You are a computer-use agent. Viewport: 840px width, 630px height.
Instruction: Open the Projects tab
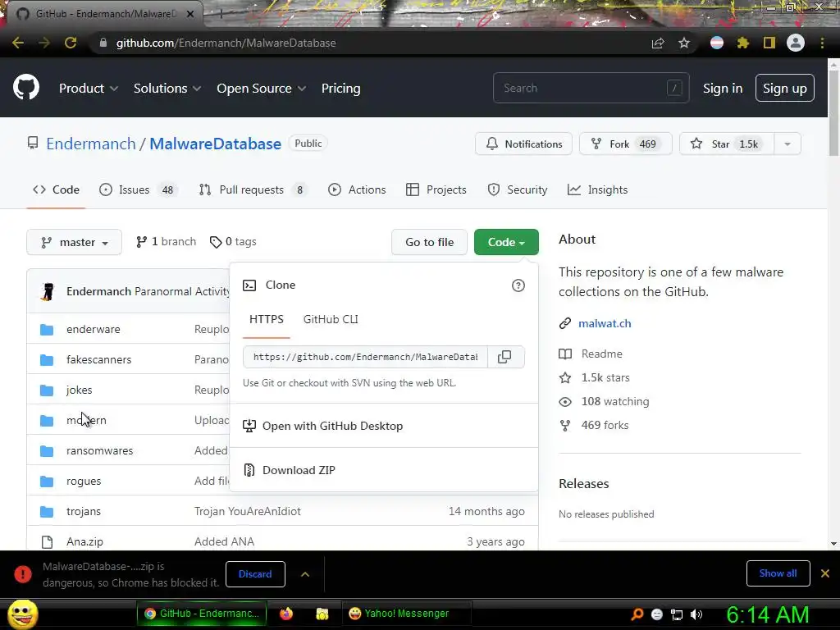coord(436,189)
